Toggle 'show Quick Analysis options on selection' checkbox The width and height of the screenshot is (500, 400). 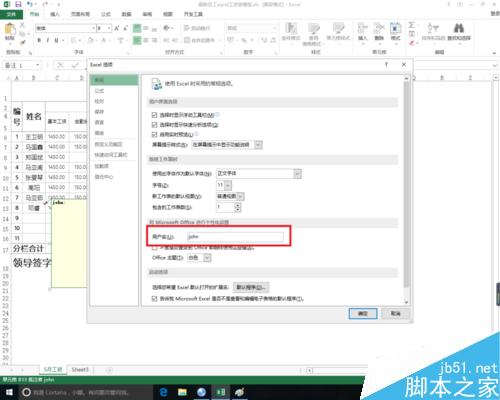click(x=154, y=125)
